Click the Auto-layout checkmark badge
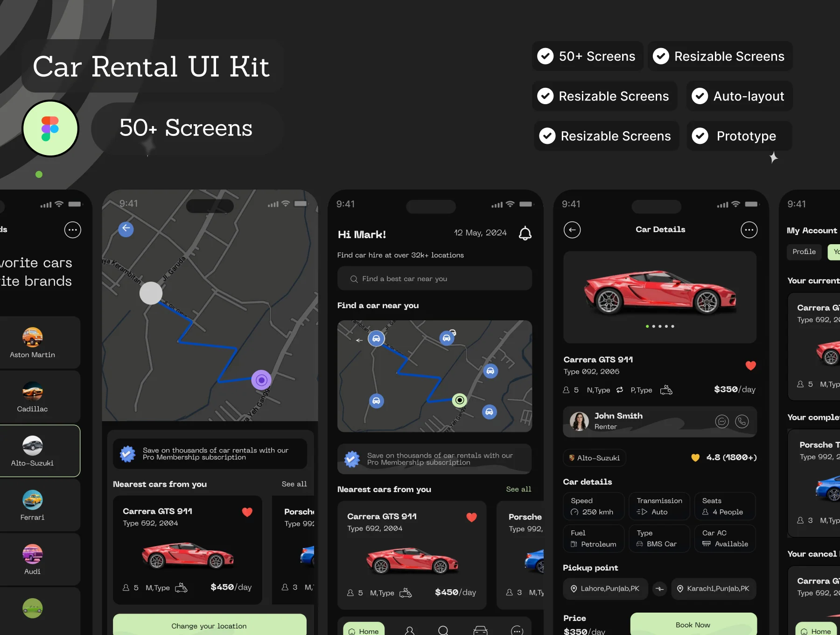This screenshot has width=840, height=635. click(739, 96)
